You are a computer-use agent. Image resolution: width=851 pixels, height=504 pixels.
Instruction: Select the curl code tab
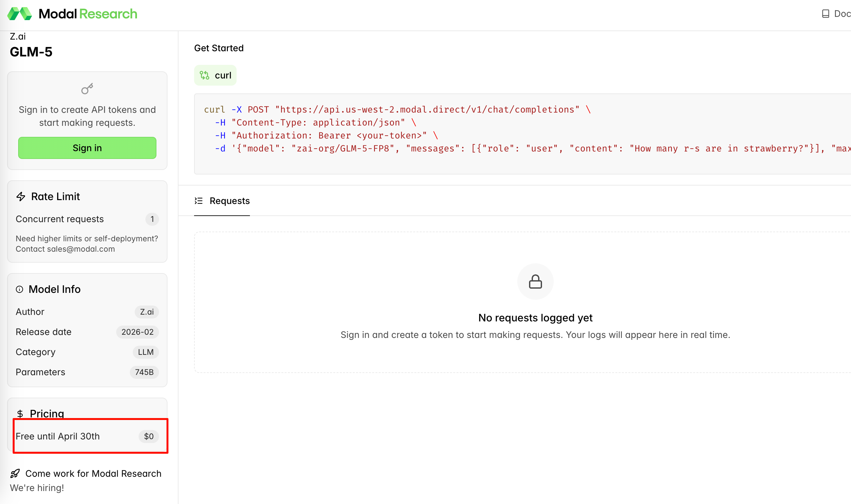point(216,75)
